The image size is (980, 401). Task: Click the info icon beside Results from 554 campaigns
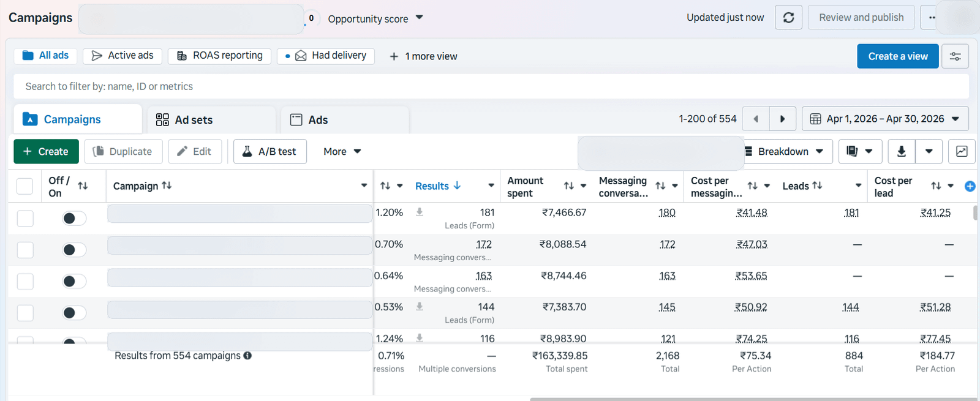point(247,356)
